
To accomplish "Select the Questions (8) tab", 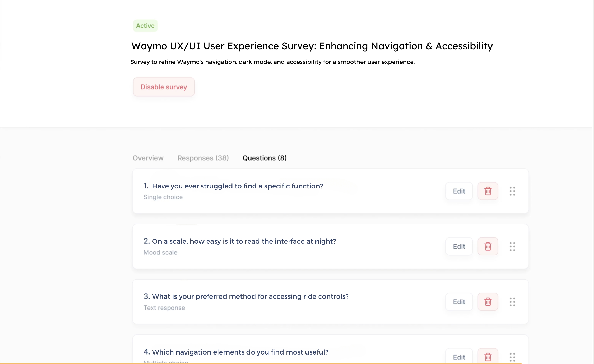I will [x=264, y=158].
